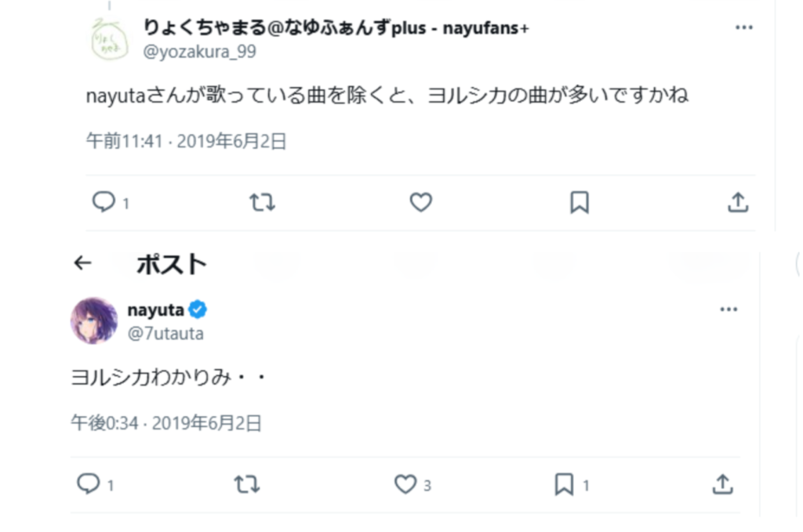This screenshot has width=803, height=532.
Task: Toggle the bookmark on nayuta's post
Action: [564, 485]
